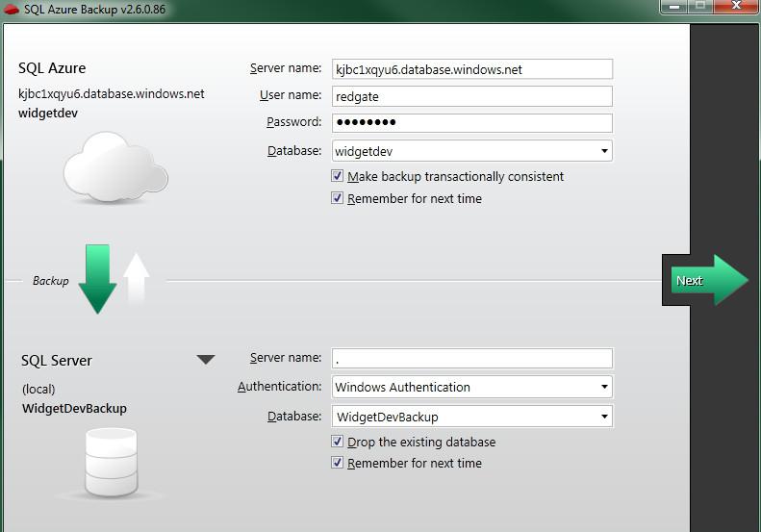Click the Backup label beside arrows
761x532 pixels.
point(50,281)
